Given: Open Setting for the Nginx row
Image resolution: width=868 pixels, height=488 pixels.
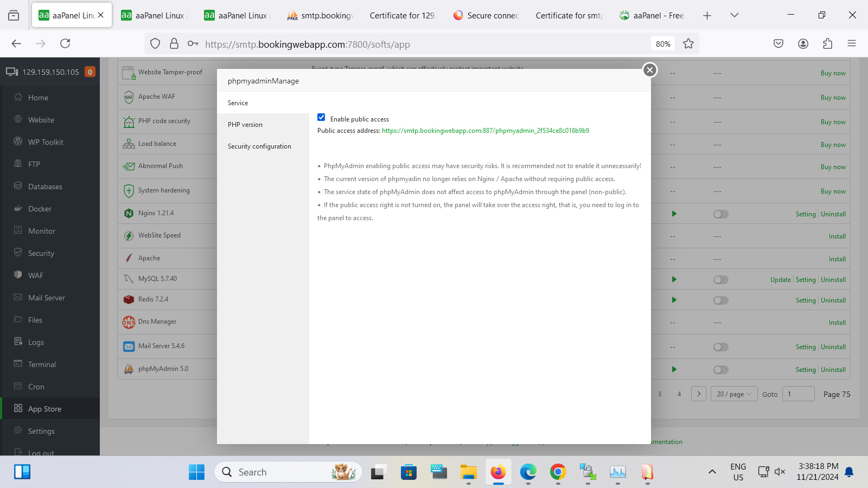Looking at the screenshot, I should pos(806,214).
